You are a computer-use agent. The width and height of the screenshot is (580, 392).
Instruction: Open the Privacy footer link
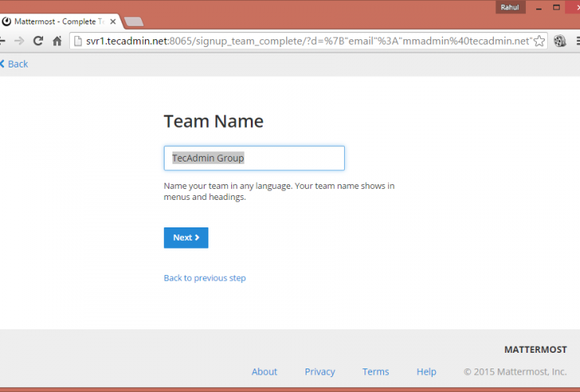coord(320,372)
